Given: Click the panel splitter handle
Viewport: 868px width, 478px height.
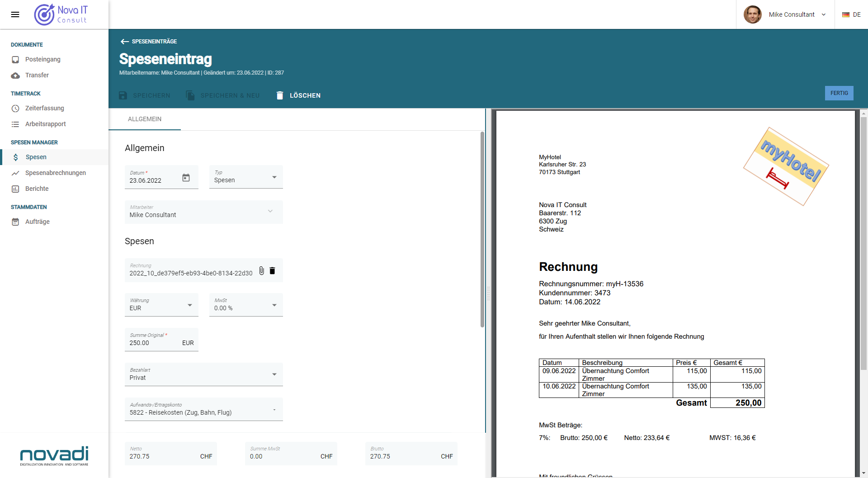Looking at the screenshot, I should point(488,293).
